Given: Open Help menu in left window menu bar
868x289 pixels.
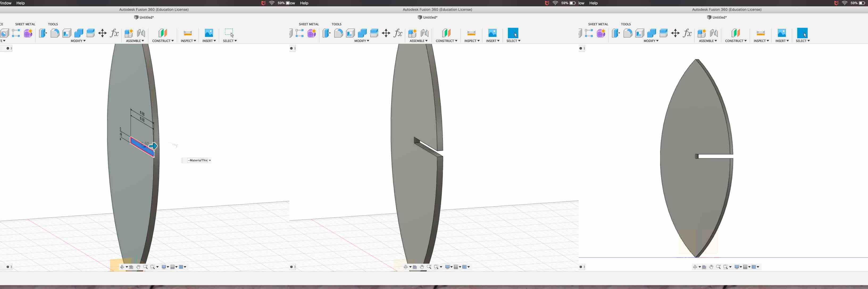Looking at the screenshot, I should 20,3.
